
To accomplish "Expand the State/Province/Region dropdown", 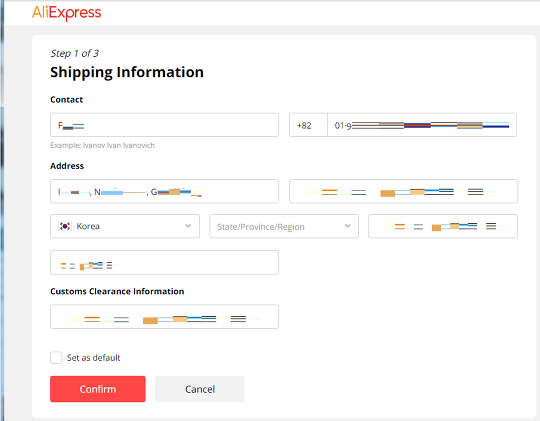I will pos(284,226).
